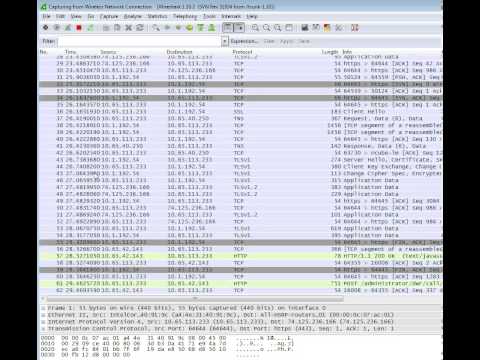Click the Apply filter button

pyautogui.click(x=286, y=41)
